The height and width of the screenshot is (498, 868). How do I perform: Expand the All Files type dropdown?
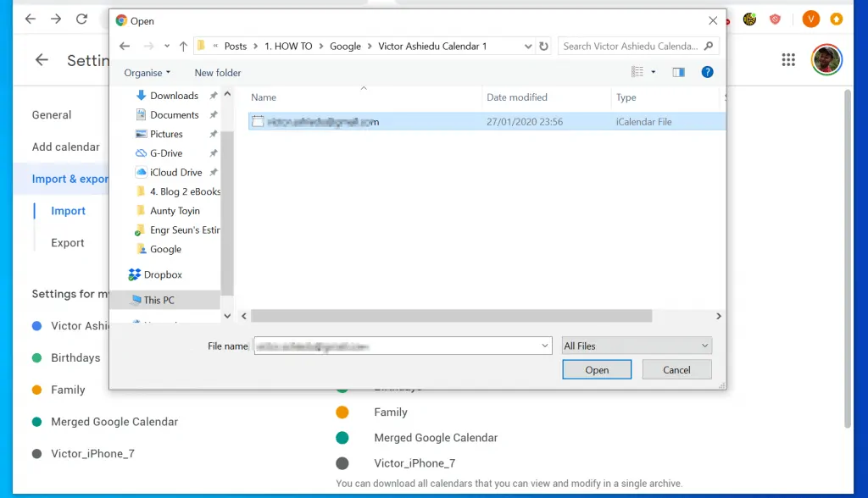(637, 346)
